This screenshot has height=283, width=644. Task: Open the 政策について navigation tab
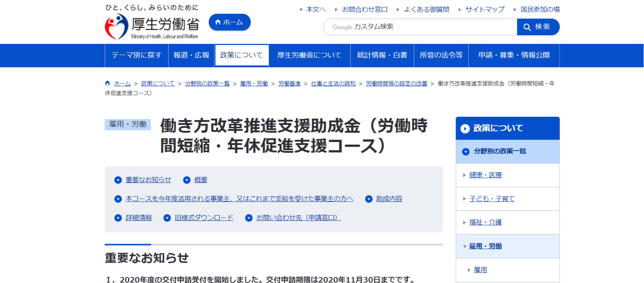pyautogui.click(x=241, y=55)
